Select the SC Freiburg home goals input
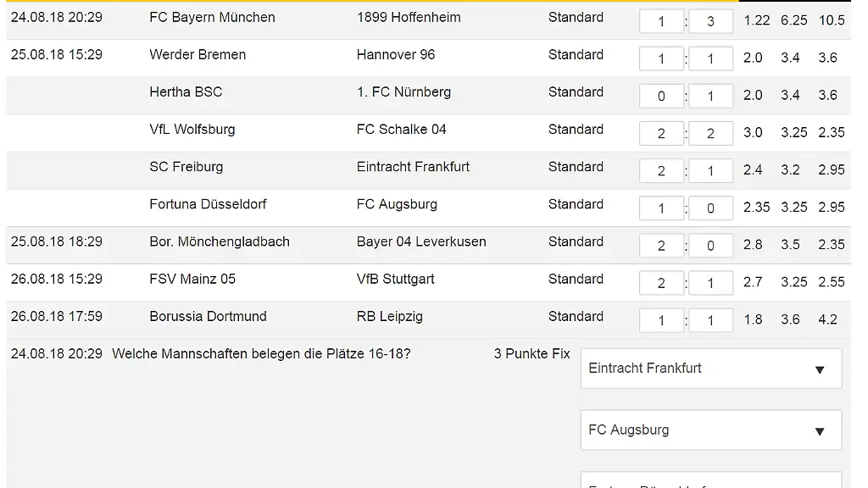The image size is (868, 488). pos(661,170)
